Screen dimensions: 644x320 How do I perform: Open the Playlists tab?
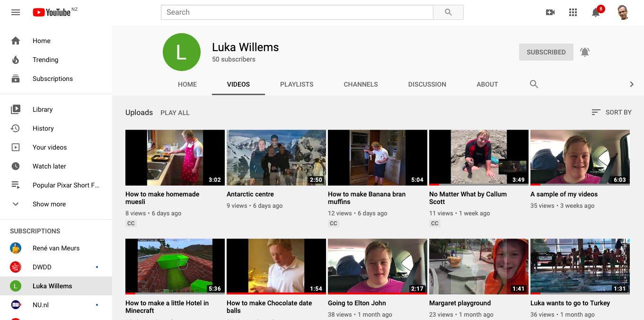pos(297,84)
